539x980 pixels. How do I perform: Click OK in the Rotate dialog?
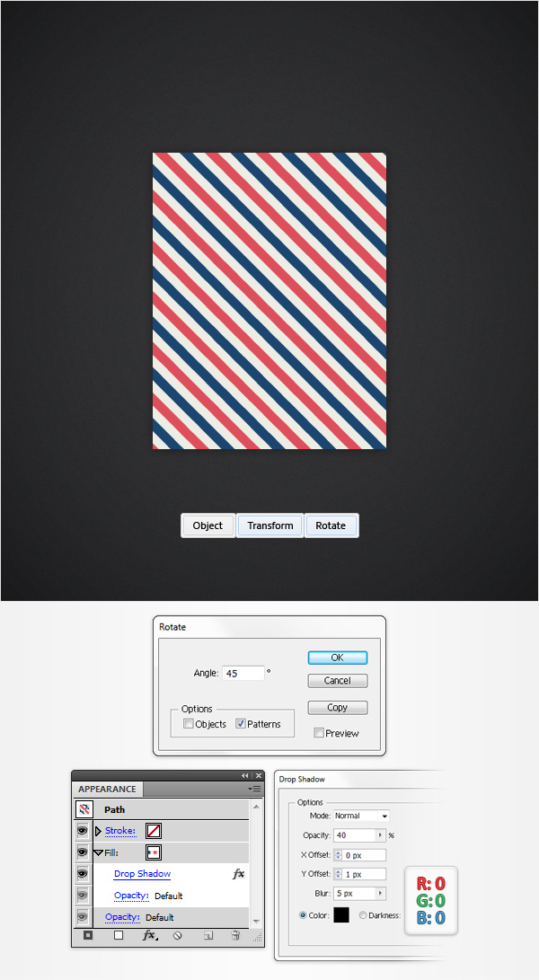click(338, 658)
